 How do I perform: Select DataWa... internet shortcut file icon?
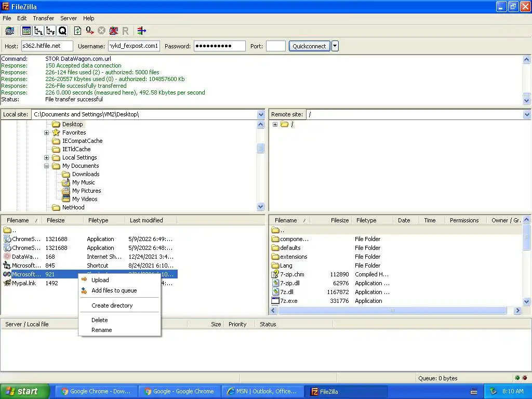tap(7, 257)
